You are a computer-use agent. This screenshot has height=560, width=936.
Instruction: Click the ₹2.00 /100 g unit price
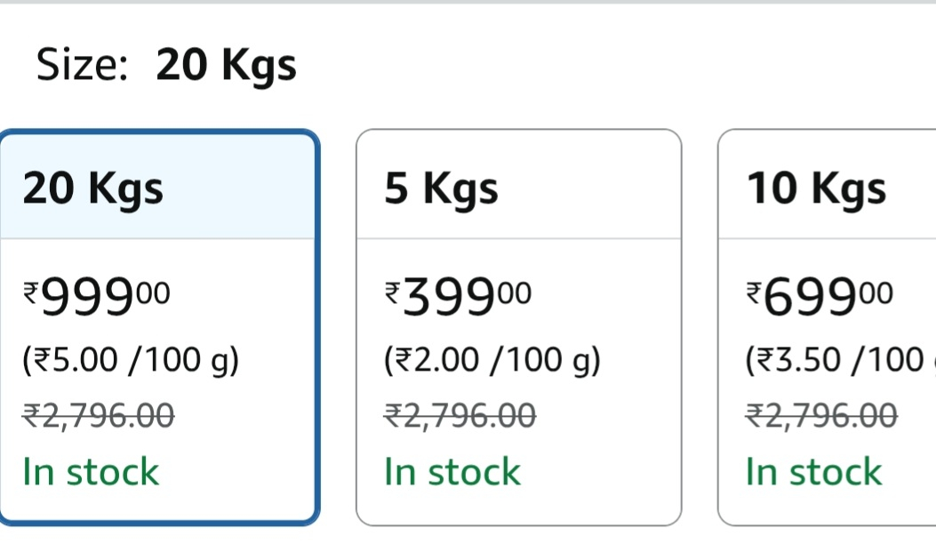[x=492, y=360]
